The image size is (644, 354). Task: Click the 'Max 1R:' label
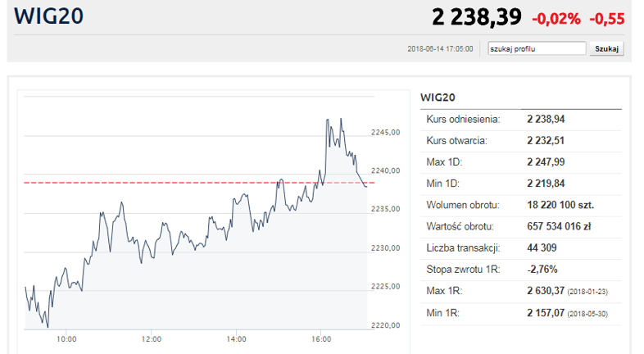(x=444, y=291)
